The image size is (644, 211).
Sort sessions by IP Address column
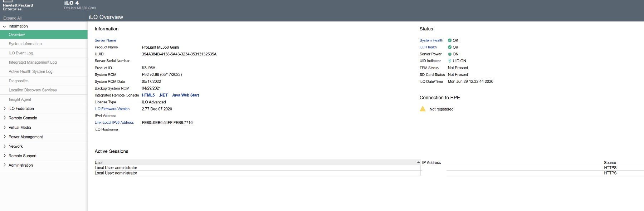(431, 163)
